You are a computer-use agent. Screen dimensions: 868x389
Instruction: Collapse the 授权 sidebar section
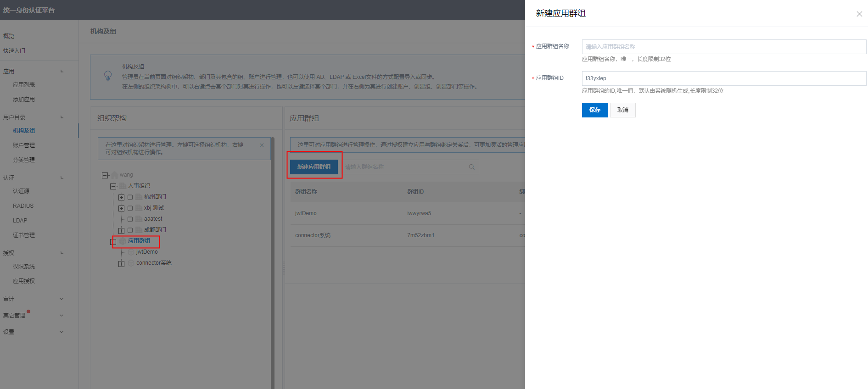[x=62, y=253]
